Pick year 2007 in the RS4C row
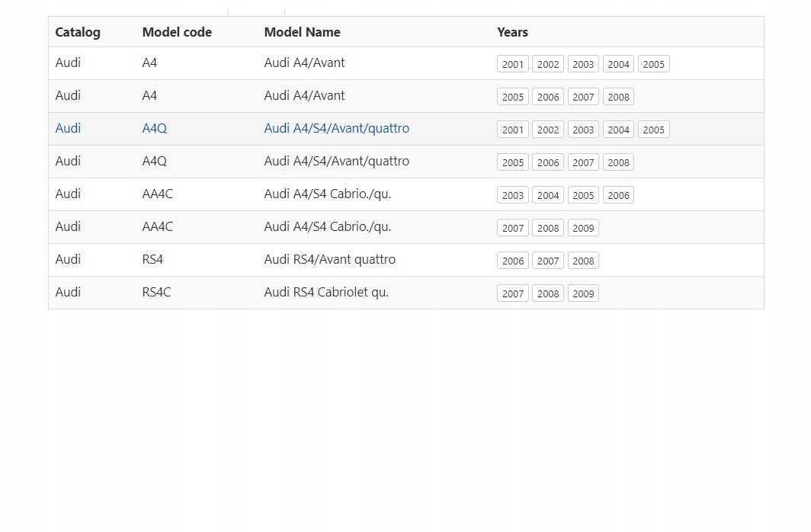 coord(512,293)
